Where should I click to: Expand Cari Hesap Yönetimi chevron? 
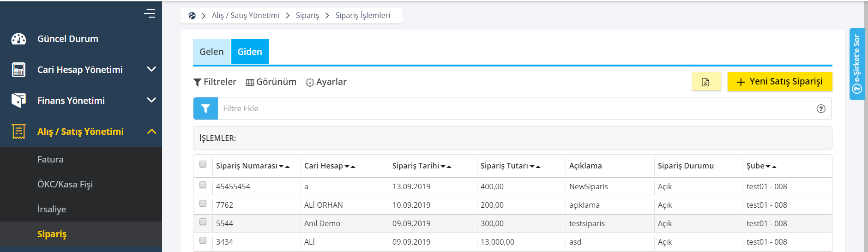pos(151,69)
